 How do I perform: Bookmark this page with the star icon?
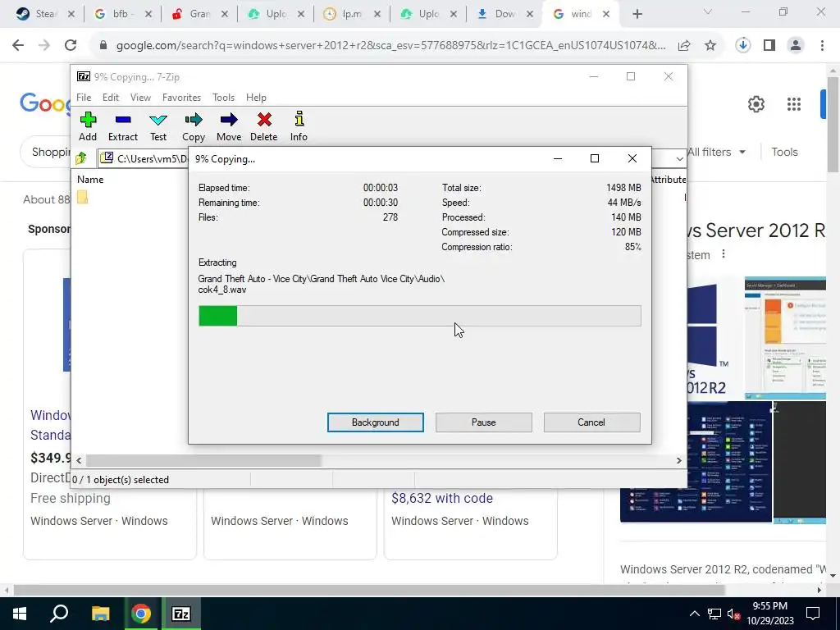tap(710, 46)
